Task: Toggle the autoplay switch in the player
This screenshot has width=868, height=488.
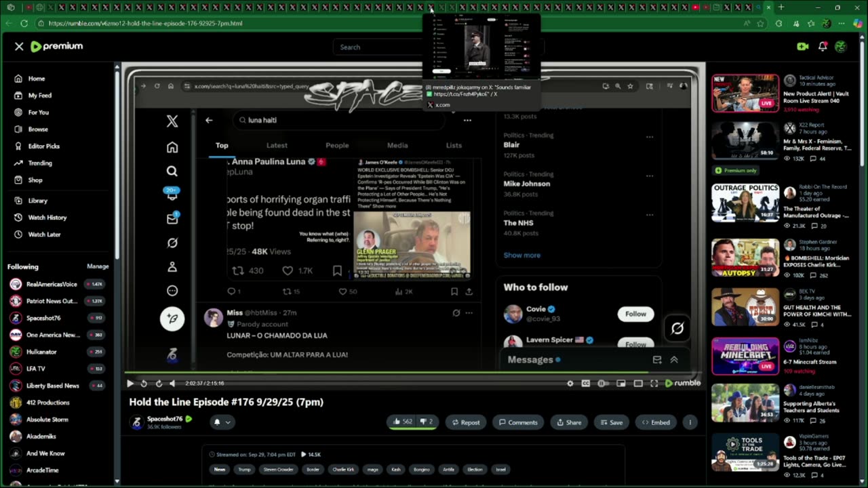Action: tap(603, 384)
